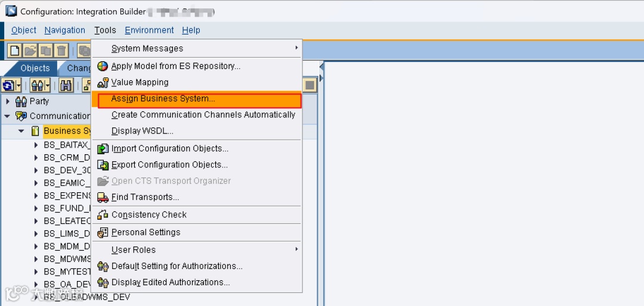The height and width of the screenshot is (306, 644).
Task: Open the Help menu
Action: [191, 30]
